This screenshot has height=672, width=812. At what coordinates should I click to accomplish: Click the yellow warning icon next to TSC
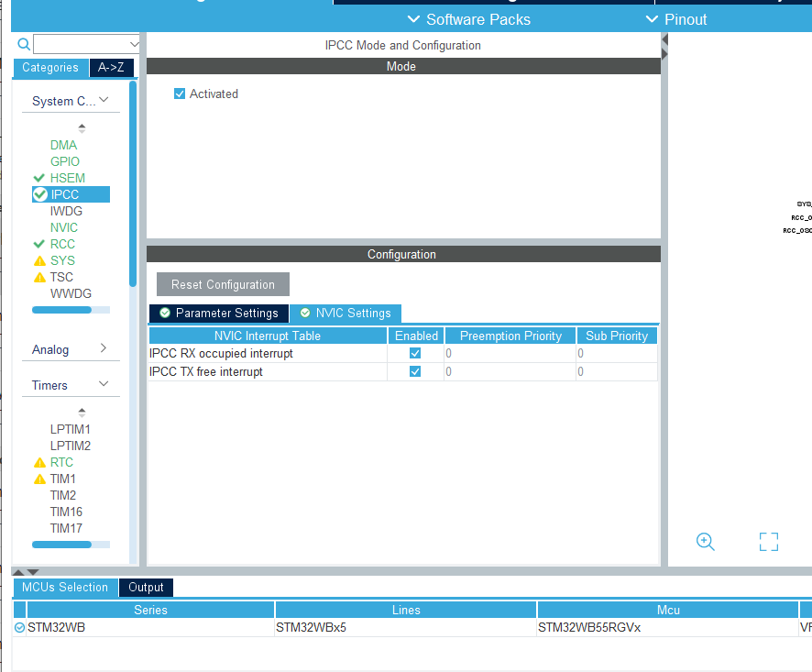39,277
